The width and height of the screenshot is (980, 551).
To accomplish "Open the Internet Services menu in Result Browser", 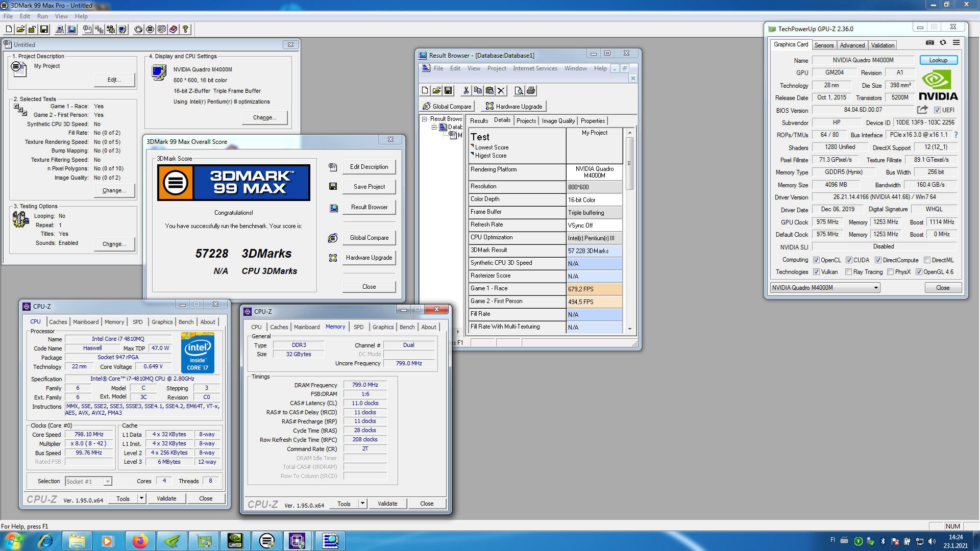I will (x=535, y=68).
